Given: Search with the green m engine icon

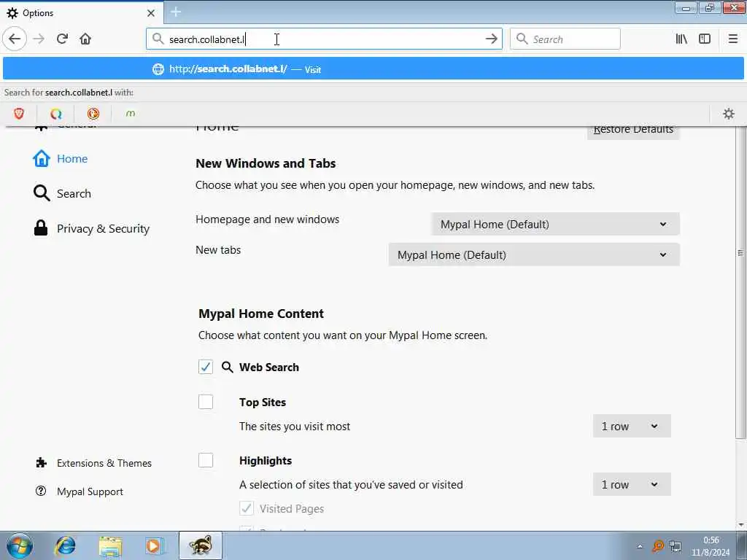Looking at the screenshot, I should (131, 113).
